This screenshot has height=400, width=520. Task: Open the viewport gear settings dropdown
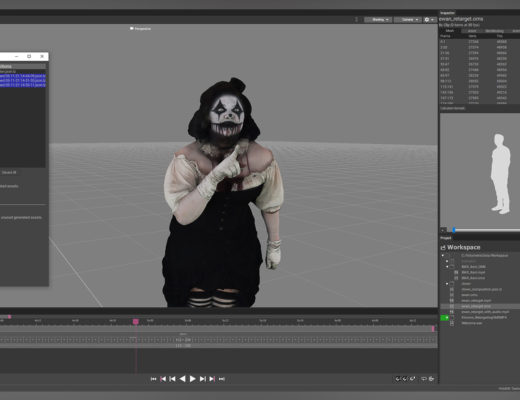coord(429,20)
